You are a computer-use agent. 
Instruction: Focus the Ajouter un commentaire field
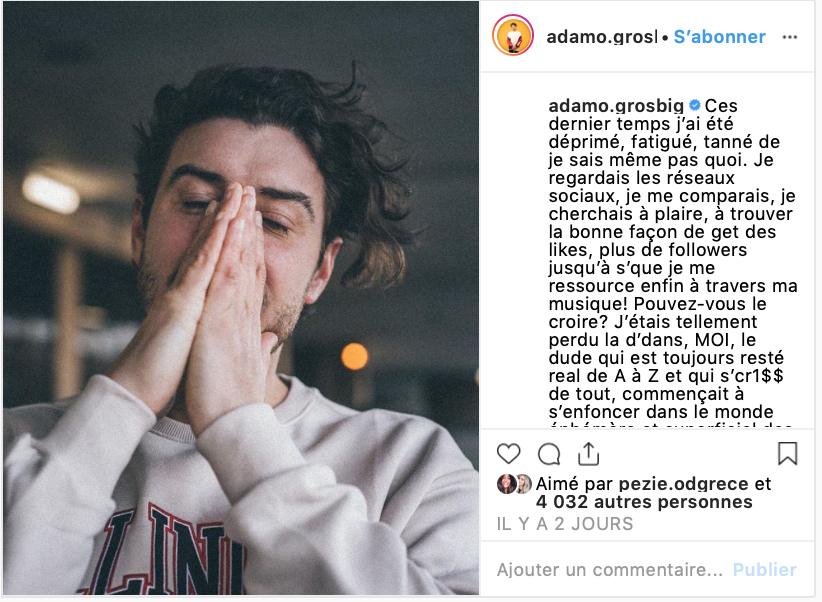(x=610, y=569)
